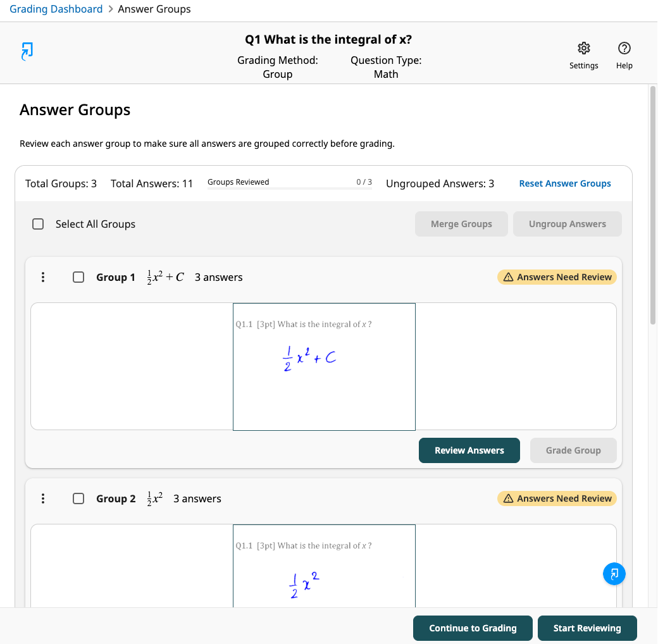This screenshot has height=644, width=658.
Task: Click the Groups Reviewed progress bar
Action: pos(290,188)
